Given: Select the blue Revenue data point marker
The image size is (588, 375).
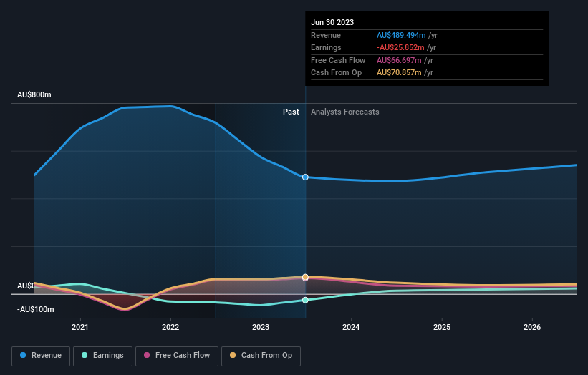Looking at the screenshot, I should (x=305, y=177).
